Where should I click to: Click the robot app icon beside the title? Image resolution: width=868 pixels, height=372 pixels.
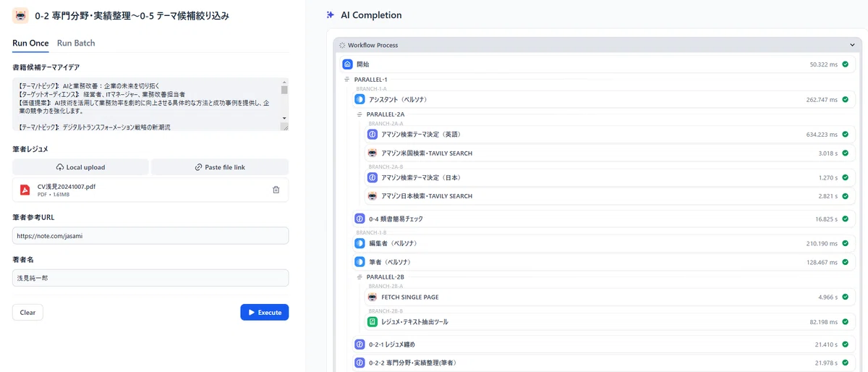pyautogui.click(x=20, y=15)
